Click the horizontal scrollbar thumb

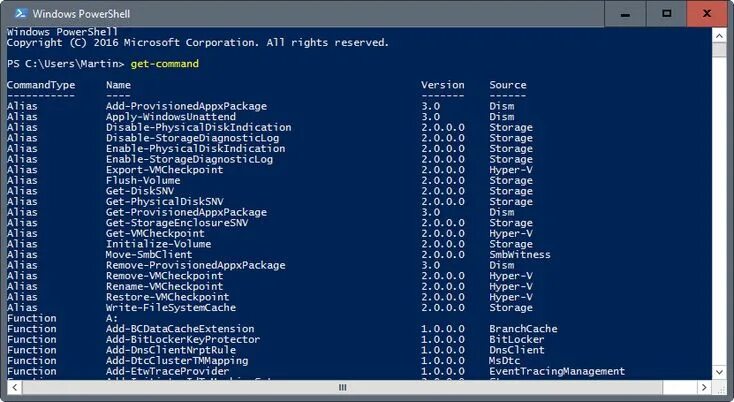(x=342, y=387)
